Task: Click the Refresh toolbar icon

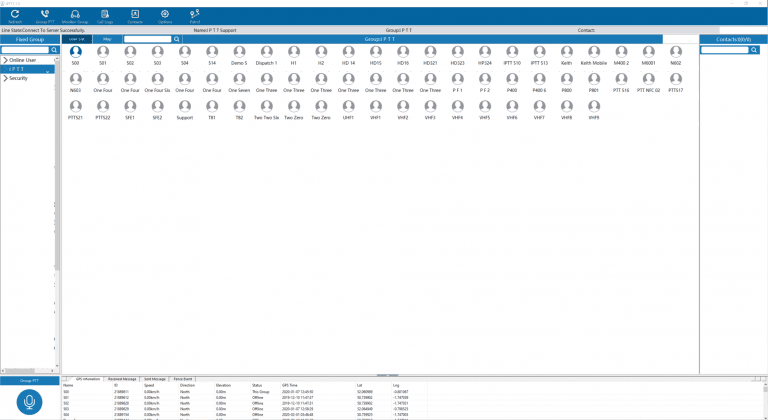Action: 15,14
